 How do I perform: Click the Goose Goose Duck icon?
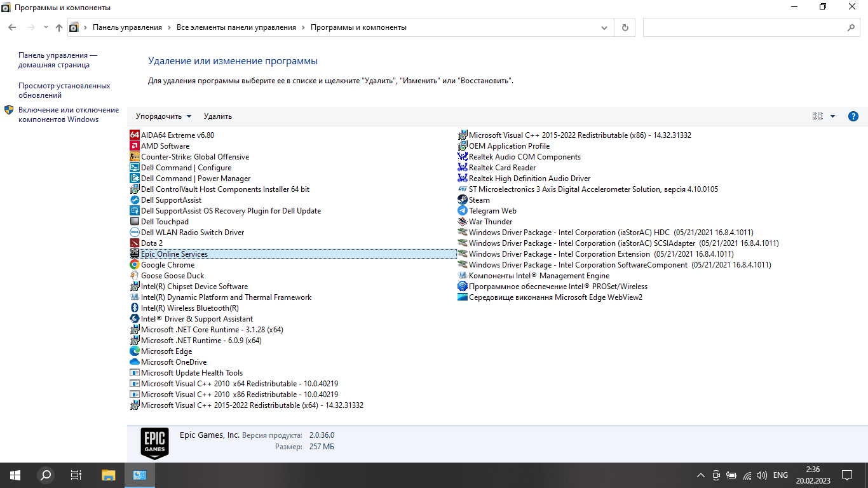tap(134, 276)
